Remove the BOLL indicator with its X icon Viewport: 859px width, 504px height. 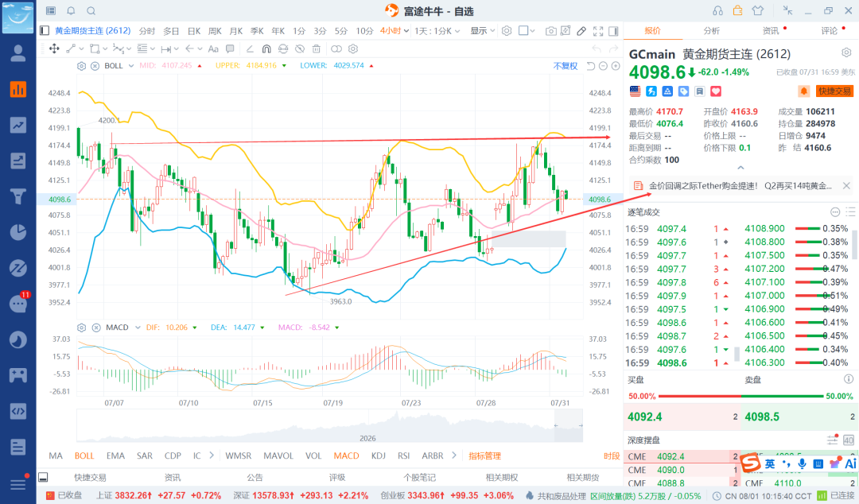(x=95, y=66)
